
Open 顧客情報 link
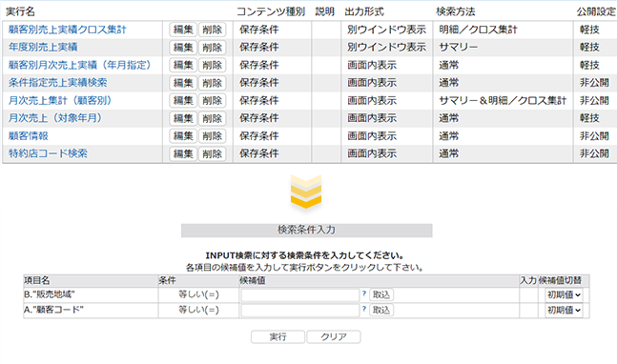pos(28,135)
